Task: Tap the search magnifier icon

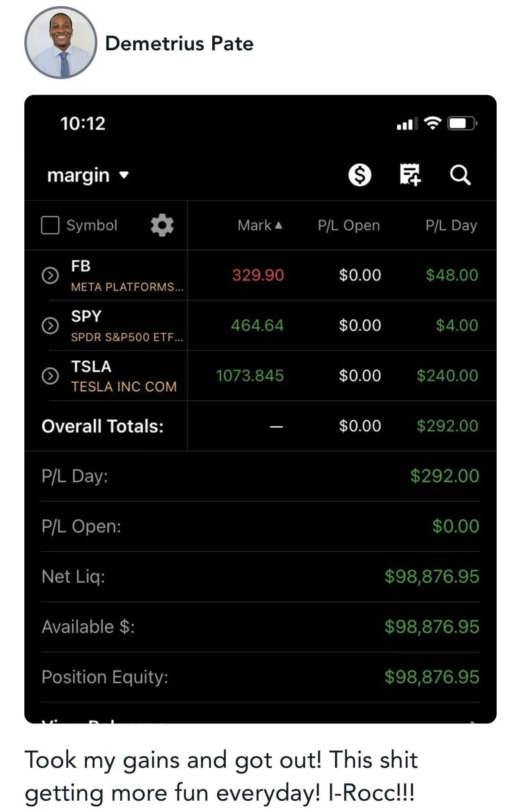Action: 460,175
